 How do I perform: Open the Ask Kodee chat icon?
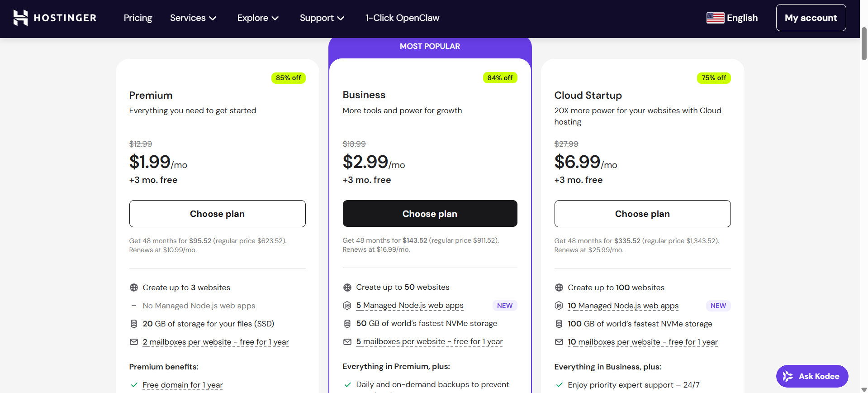click(x=788, y=376)
